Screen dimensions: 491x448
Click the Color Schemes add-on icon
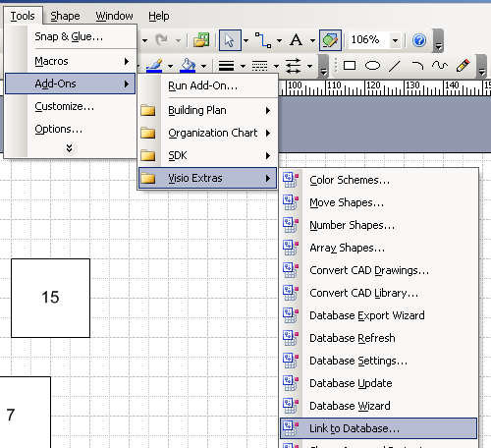click(291, 180)
